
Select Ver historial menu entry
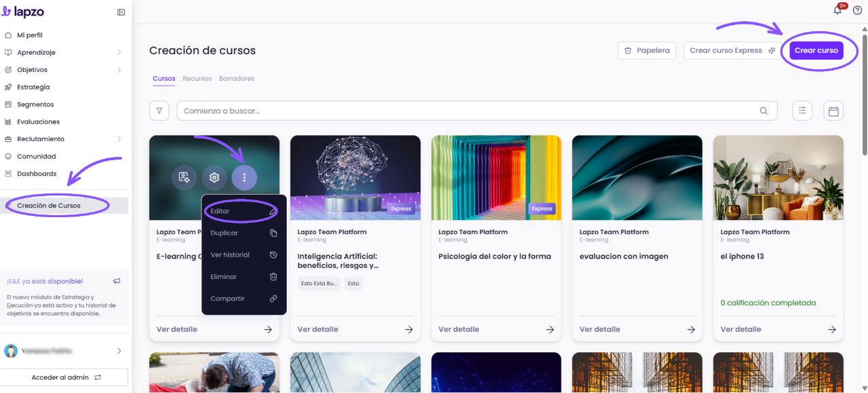243,255
